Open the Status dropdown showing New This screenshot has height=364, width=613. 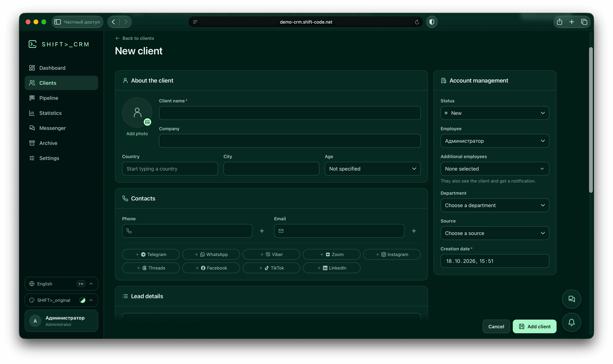coord(495,113)
